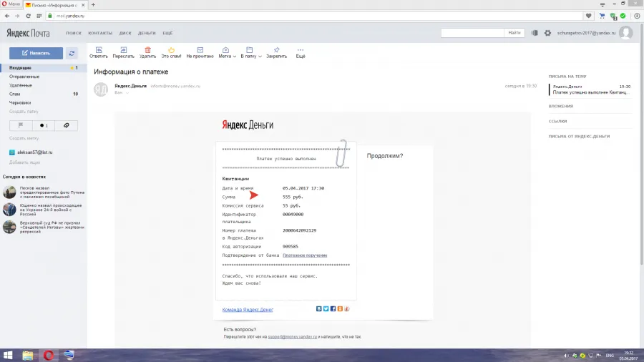Click the Opera icon in taskbar

pos(49,355)
